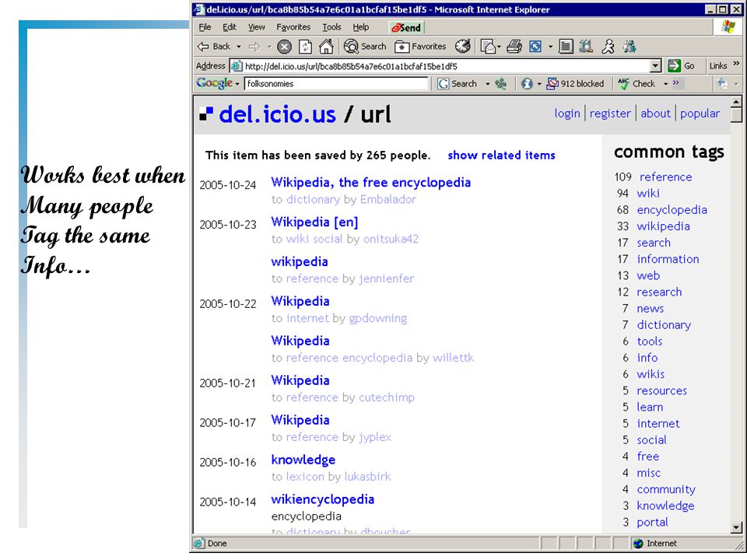Open the spell Check dropdown arrow

(665, 84)
